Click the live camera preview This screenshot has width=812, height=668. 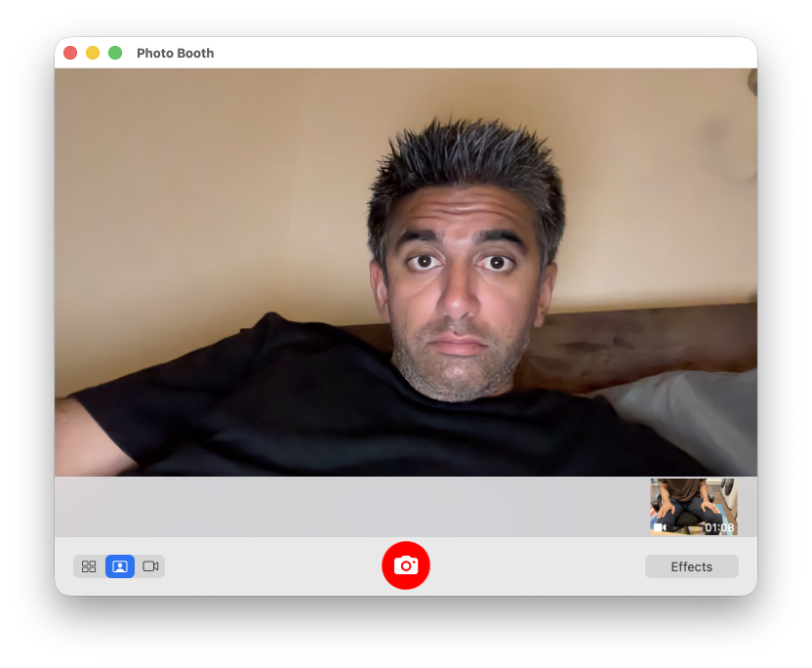tap(406, 272)
